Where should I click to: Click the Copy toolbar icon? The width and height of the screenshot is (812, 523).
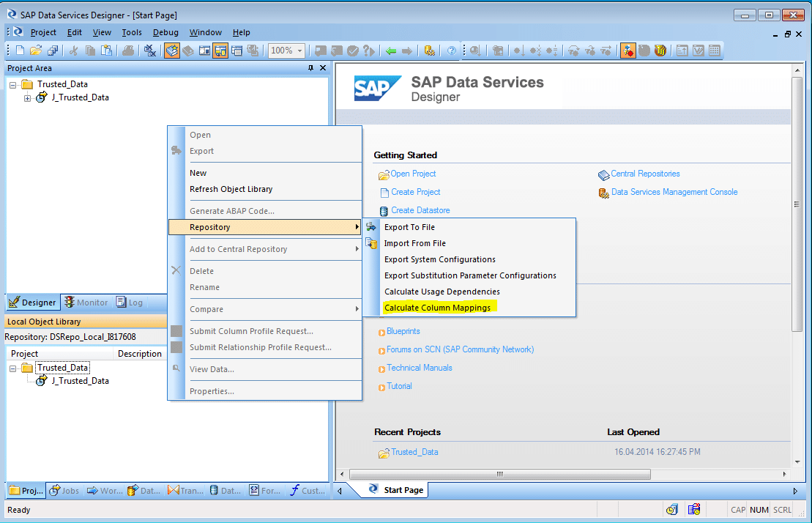click(90, 51)
